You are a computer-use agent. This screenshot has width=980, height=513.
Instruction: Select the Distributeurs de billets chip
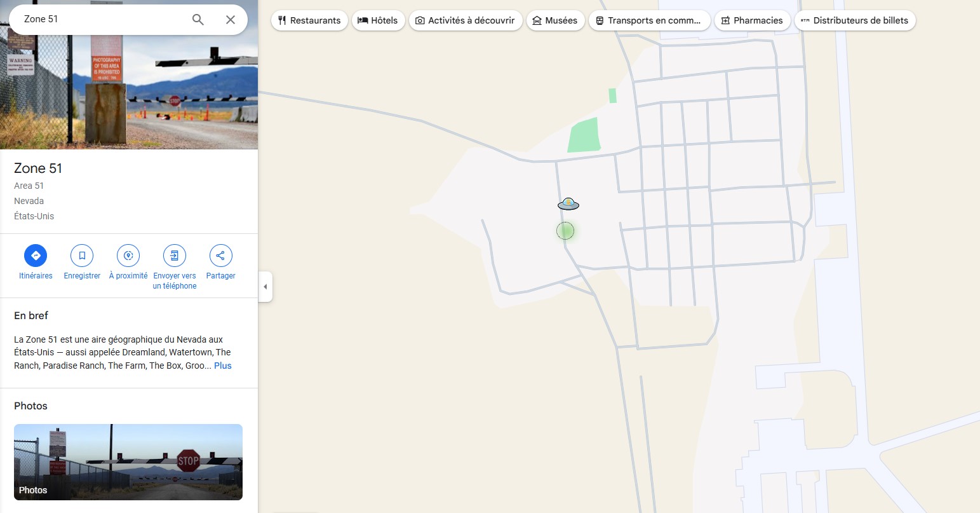855,20
